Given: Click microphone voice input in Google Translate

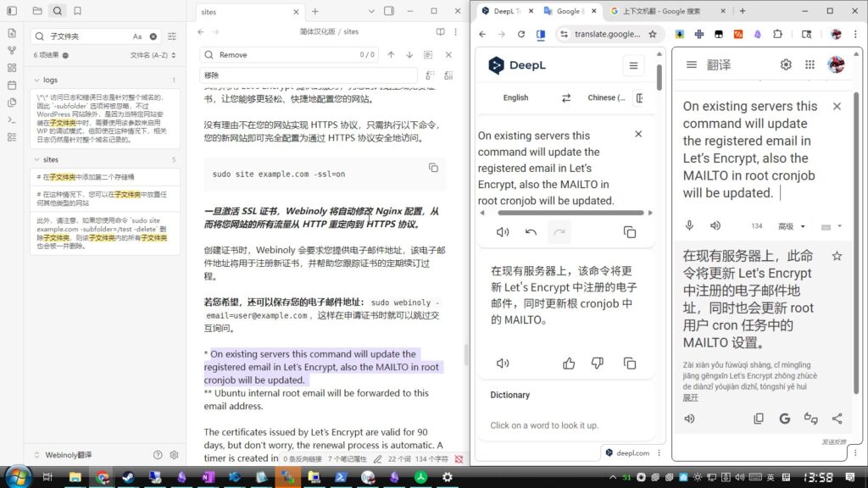Looking at the screenshot, I should 690,225.
